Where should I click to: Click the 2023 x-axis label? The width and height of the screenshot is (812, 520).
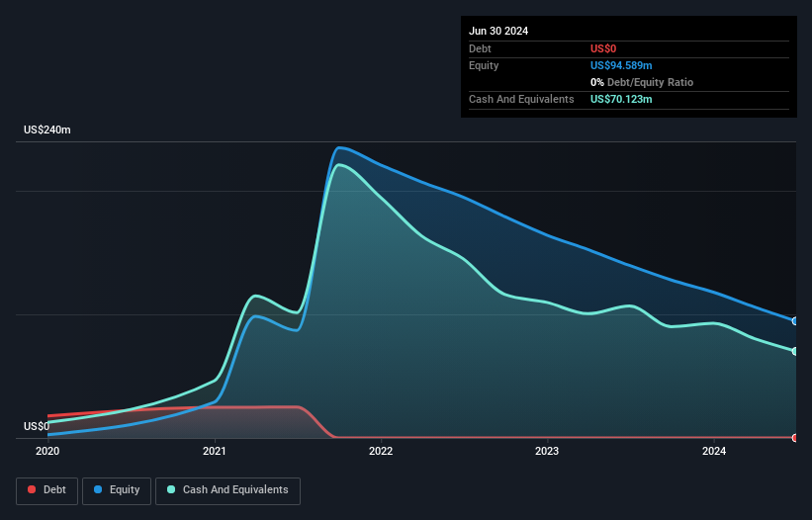coord(547,451)
